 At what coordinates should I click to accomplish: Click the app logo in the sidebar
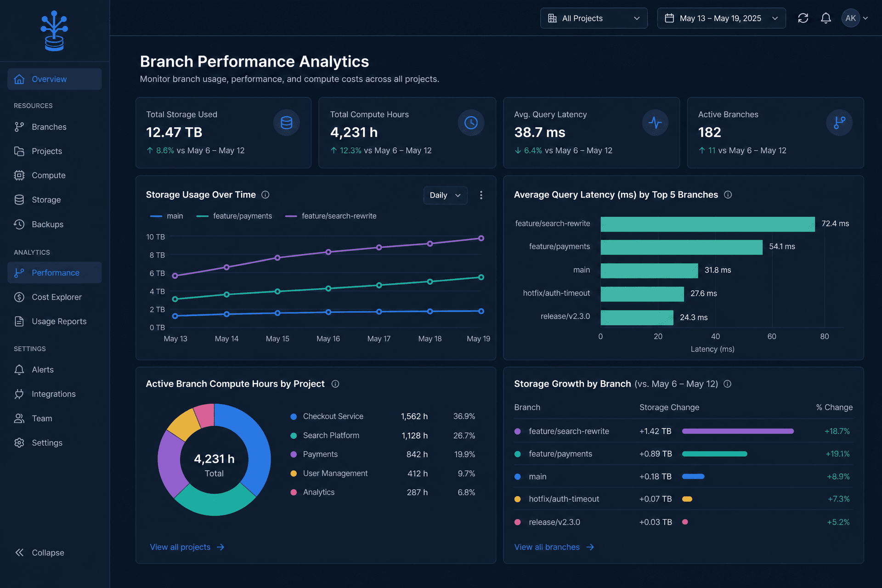54,31
